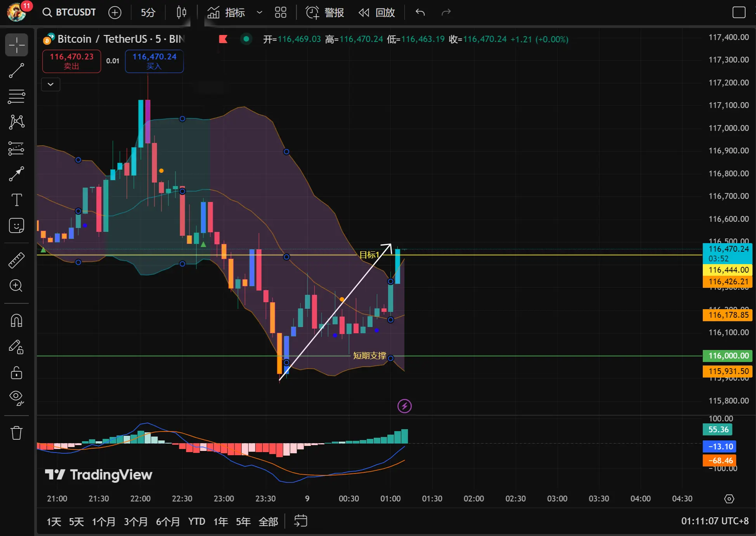The height and width of the screenshot is (536, 756).
Task: Open the go-to-date calendar icon
Action: [x=300, y=521]
